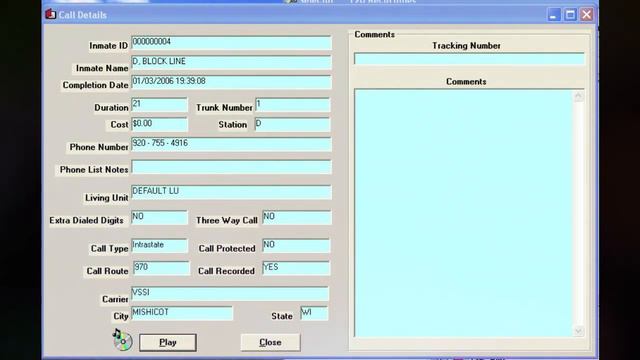Click the Play button
This screenshot has width=640, height=360.
tap(168, 342)
